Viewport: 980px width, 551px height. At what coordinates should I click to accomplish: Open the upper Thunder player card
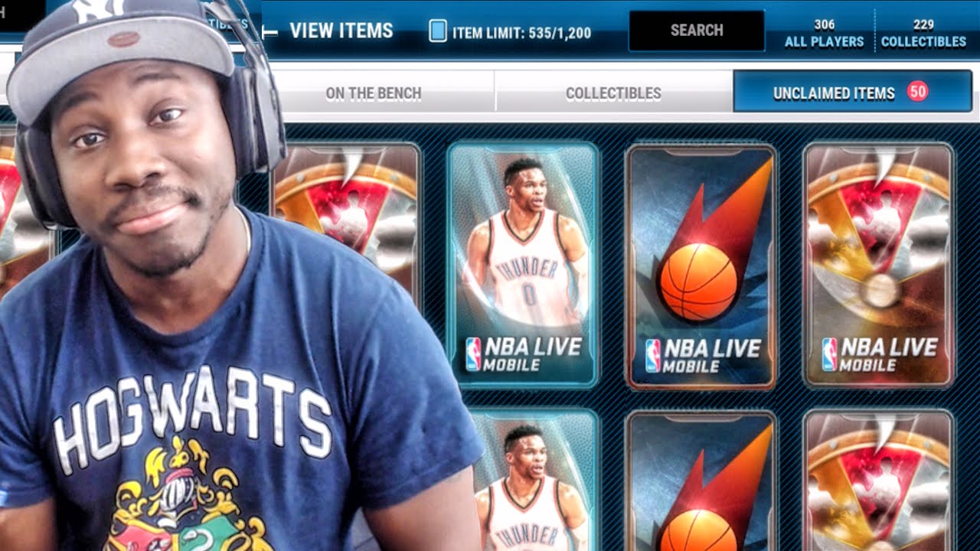pyautogui.click(x=523, y=264)
